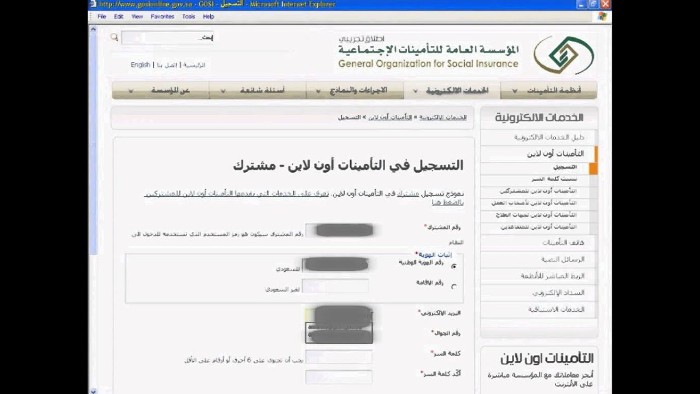Open الربط المباشر للأنظمة sidebar item
The height and width of the screenshot is (394, 700).
[552, 276]
